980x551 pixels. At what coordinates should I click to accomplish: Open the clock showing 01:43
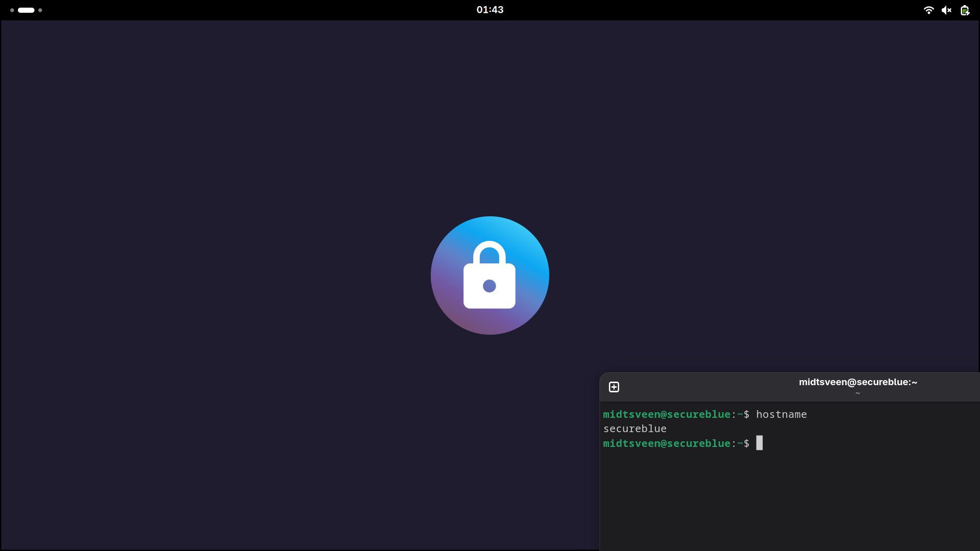point(490,10)
